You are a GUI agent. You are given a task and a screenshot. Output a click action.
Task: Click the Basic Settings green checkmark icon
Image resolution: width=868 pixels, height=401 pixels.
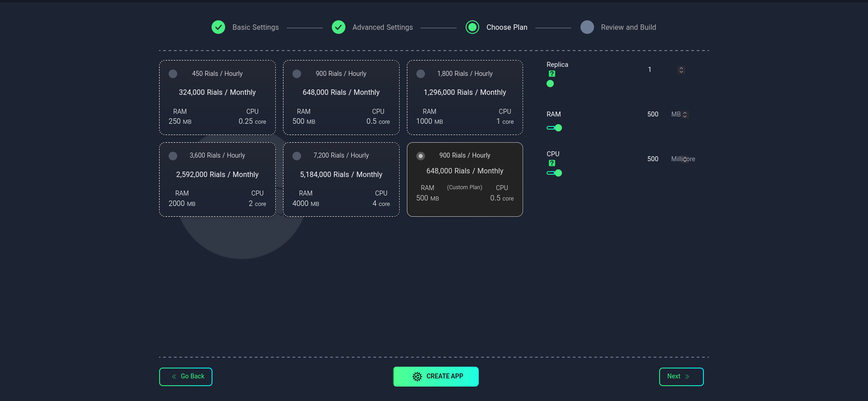[x=218, y=27]
